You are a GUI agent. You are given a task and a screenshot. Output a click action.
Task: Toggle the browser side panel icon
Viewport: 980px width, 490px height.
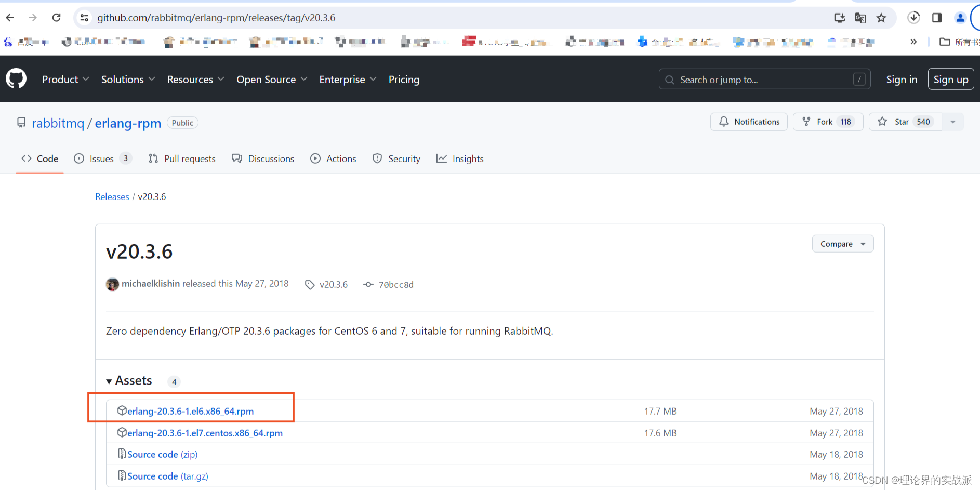(937, 18)
